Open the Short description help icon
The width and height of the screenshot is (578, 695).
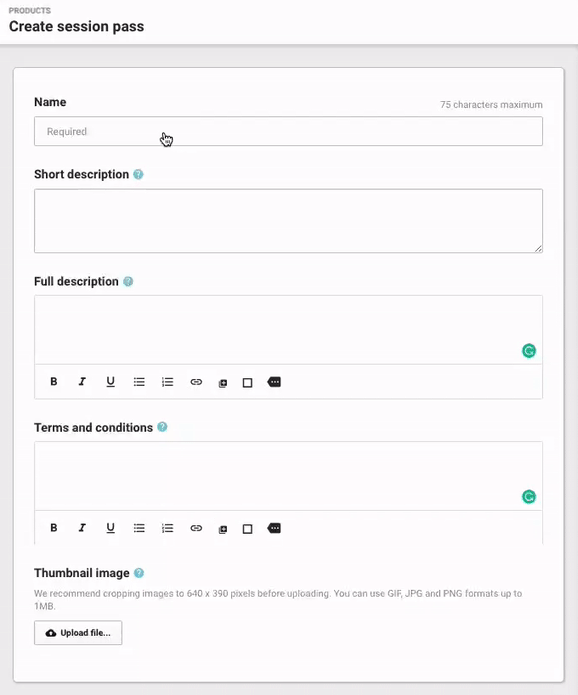pos(138,174)
